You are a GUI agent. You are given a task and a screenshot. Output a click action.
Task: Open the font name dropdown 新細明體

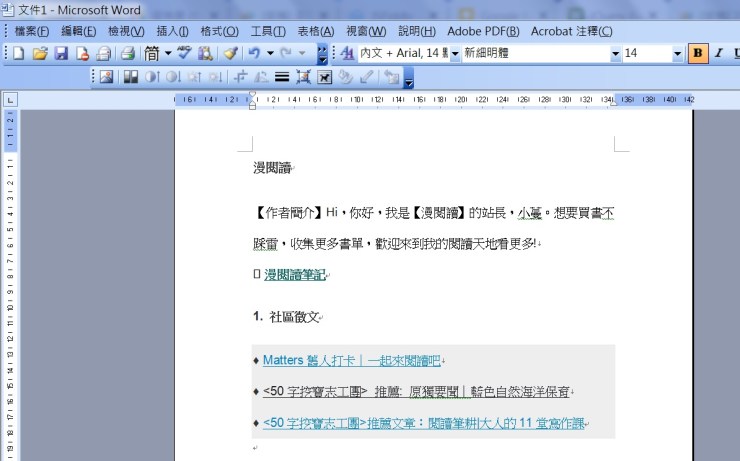pos(615,54)
